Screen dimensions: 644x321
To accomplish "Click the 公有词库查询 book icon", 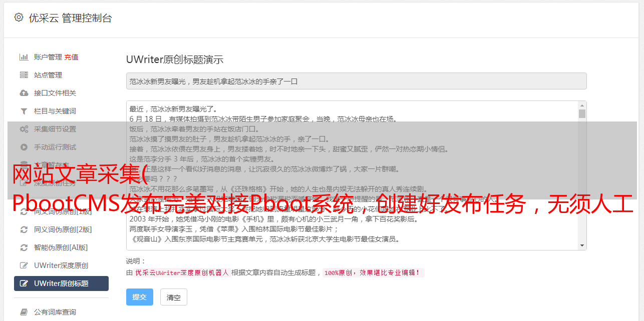I will [24, 312].
